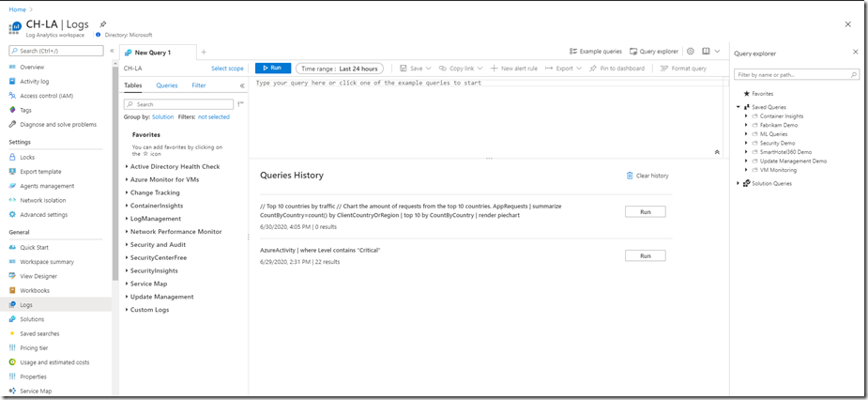
Task: Click the Select scope link
Action: point(227,69)
